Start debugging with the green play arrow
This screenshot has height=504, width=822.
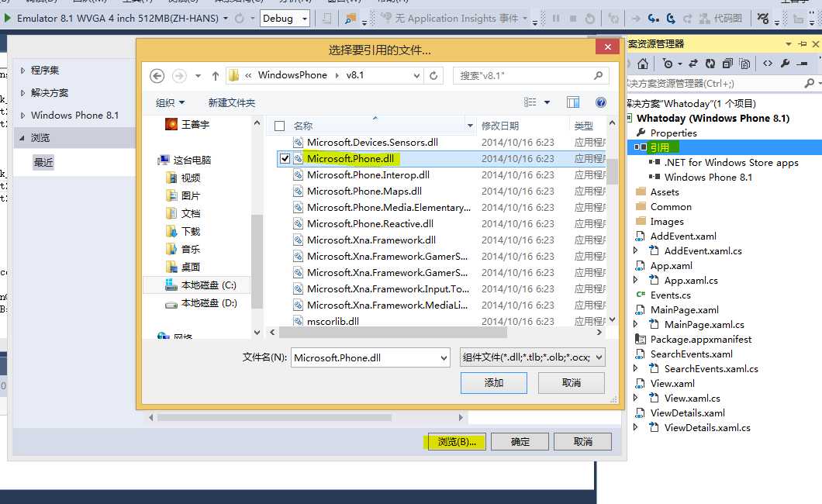[7, 19]
